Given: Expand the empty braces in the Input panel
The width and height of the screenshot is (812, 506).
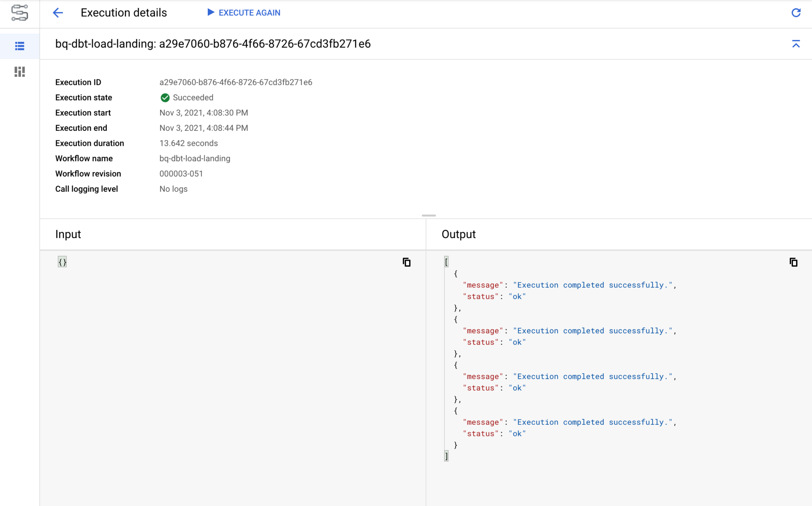Looking at the screenshot, I should point(62,262).
